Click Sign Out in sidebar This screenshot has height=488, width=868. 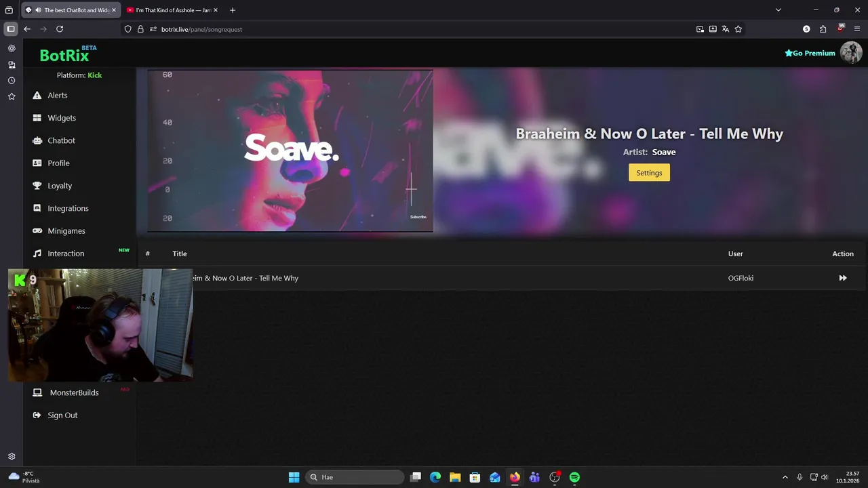[x=62, y=415]
